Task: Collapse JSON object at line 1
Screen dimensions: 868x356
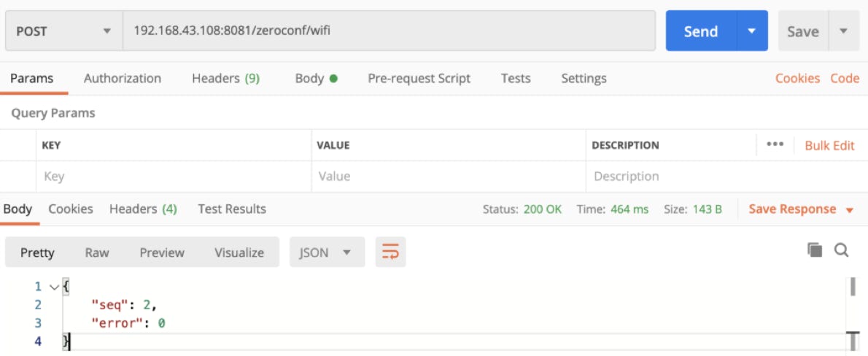Action: pos(53,287)
